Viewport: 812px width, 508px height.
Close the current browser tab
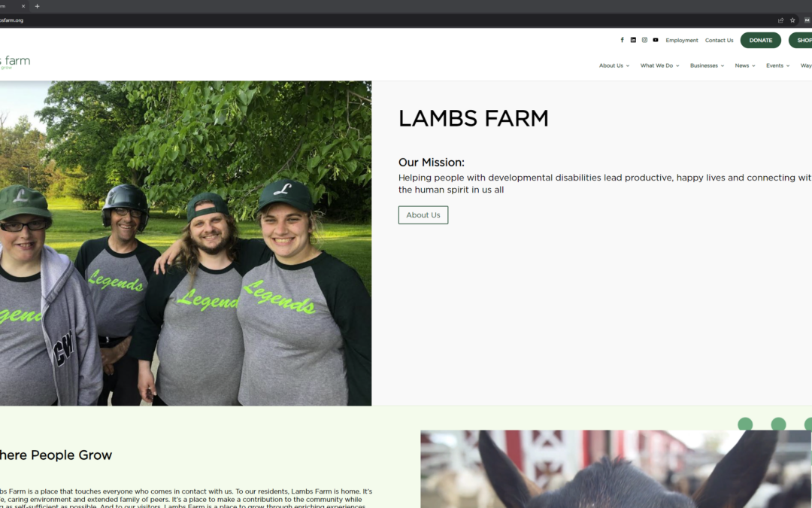click(x=23, y=6)
